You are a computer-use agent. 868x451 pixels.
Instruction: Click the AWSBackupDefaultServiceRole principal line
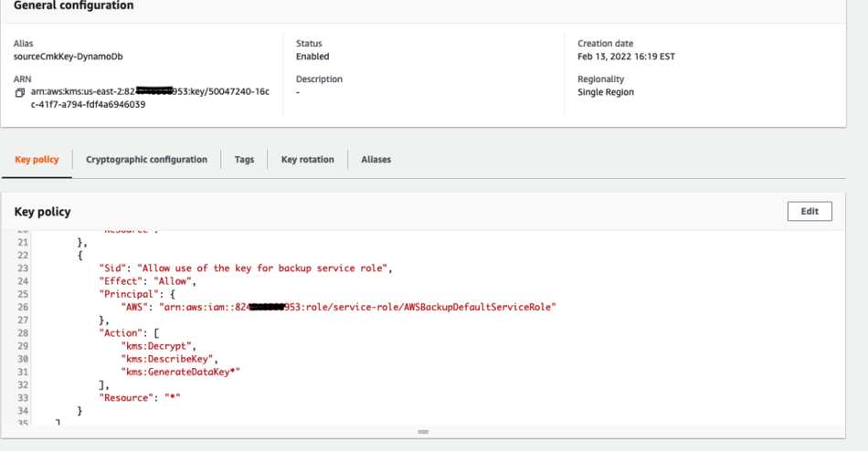[338, 307]
